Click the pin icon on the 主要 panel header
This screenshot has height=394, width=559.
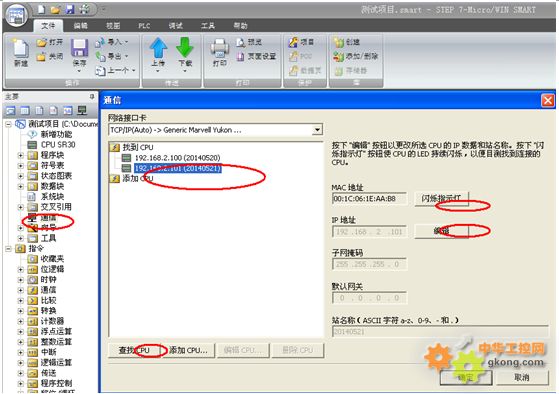tap(92, 97)
